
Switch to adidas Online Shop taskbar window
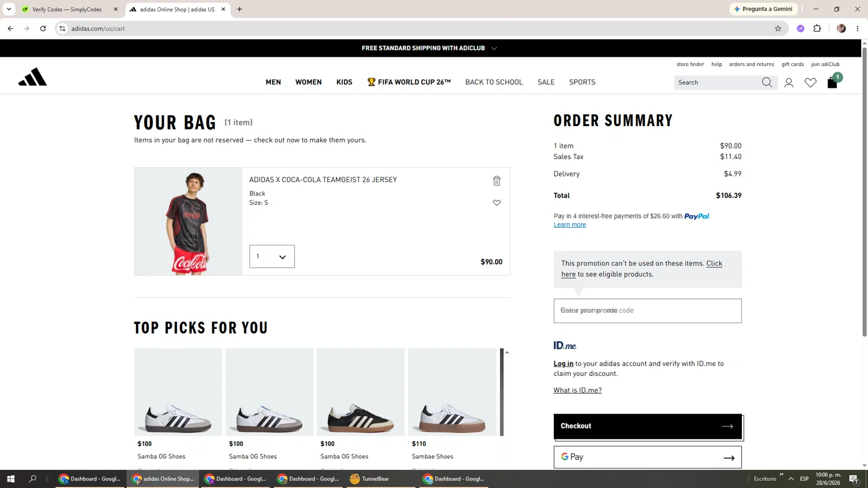[x=163, y=479]
